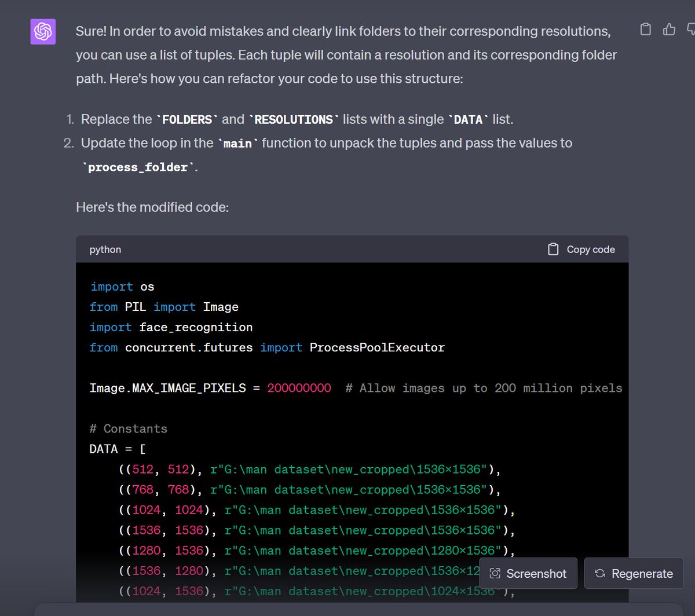The image size is (695, 616).
Task: Copy the response with the clipboard icon
Action: tap(646, 29)
